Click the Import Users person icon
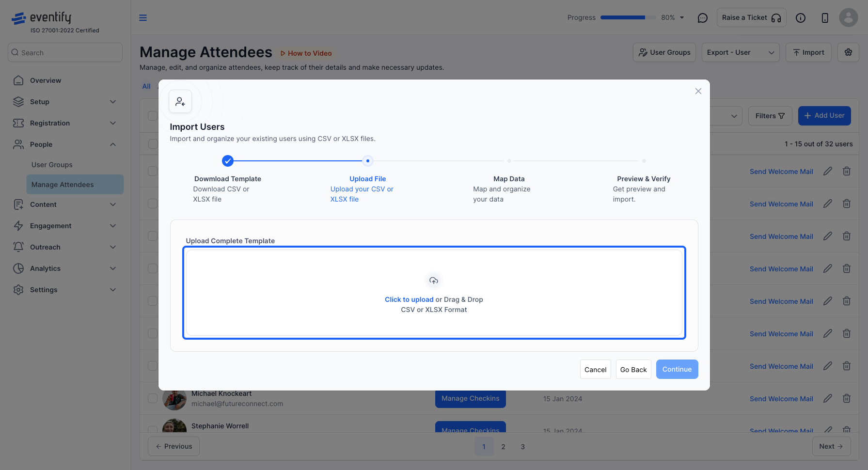This screenshot has width=868, height=470. [180, 101]
